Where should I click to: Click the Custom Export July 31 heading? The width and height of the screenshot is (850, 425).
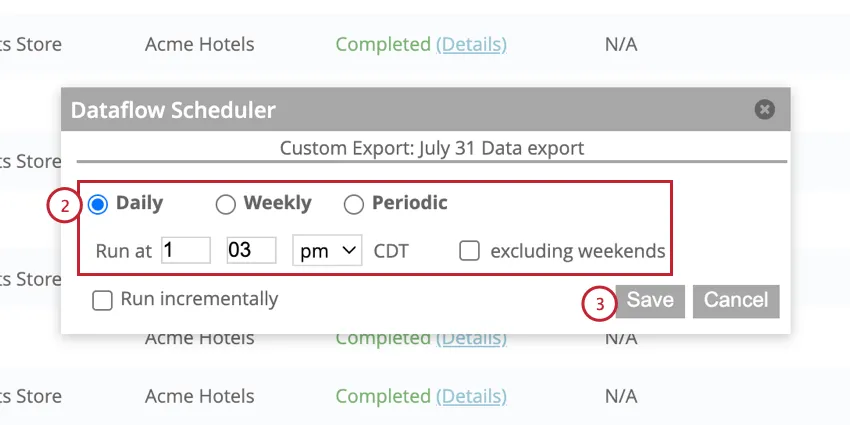(x=431, y=148)
